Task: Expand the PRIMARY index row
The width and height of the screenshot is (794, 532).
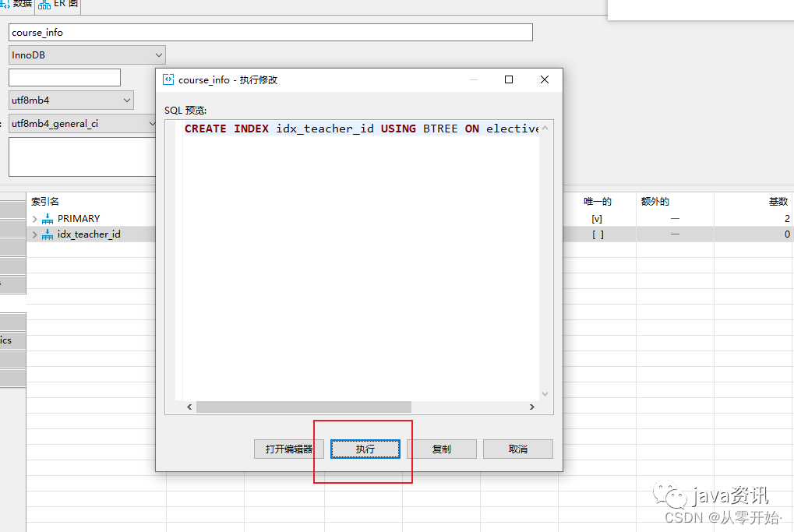Action: (x=34, y=219)
